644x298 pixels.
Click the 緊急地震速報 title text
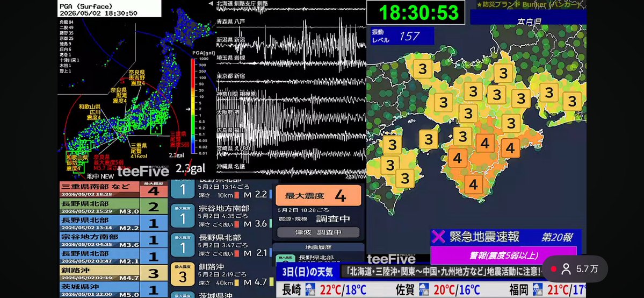(x=484, y=237)
